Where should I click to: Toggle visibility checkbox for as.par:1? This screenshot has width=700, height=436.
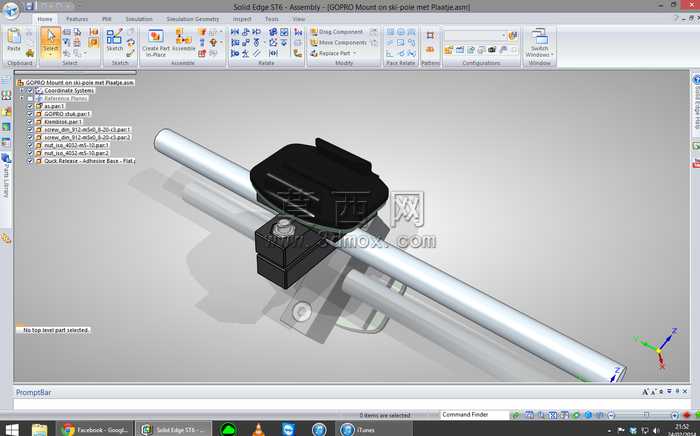[x=30, y=106]
